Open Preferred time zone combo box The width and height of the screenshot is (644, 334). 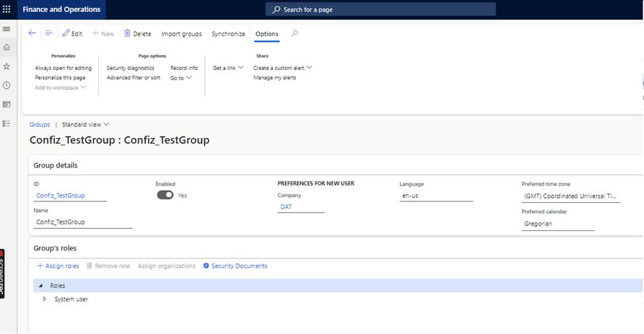point(571,196)
